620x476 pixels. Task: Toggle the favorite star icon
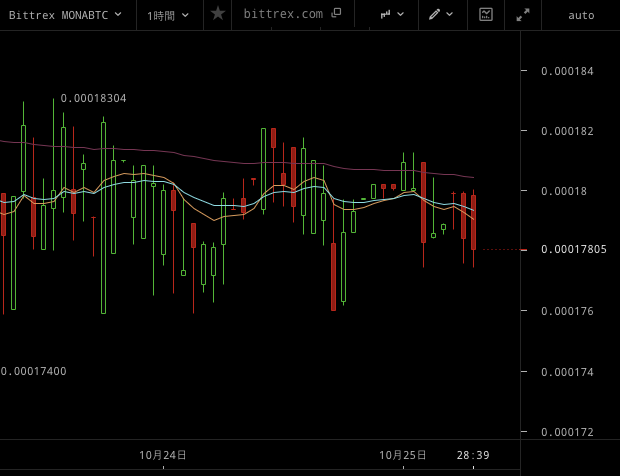point(217,14)
